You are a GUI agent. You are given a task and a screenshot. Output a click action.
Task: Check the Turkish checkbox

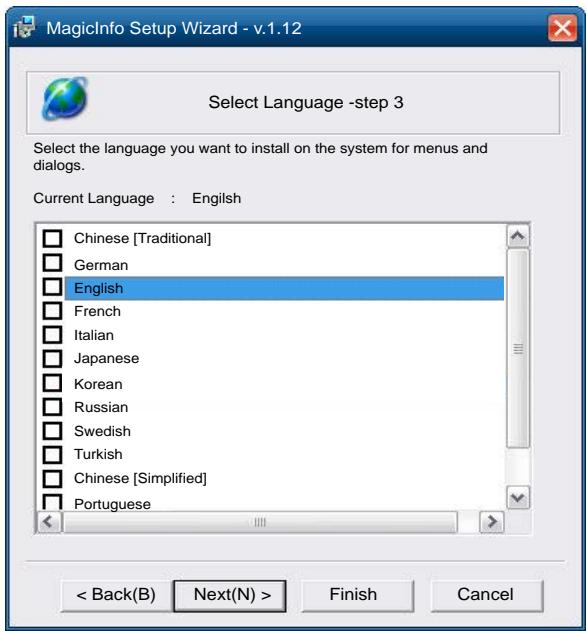52,454
